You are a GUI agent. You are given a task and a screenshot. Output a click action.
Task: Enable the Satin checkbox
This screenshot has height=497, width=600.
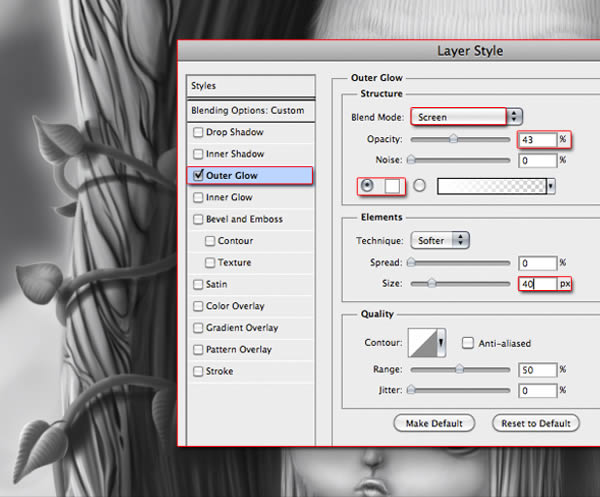[198, 285]
